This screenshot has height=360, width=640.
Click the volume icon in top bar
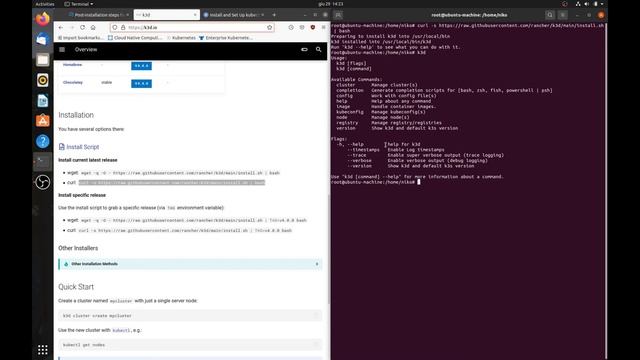[x=587, y=4]
